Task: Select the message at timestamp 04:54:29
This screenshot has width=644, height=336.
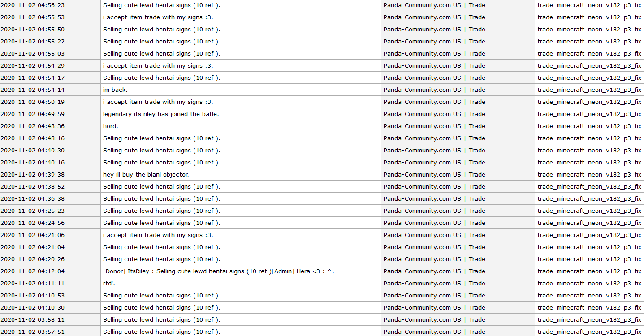Action: tap(158, 65)
